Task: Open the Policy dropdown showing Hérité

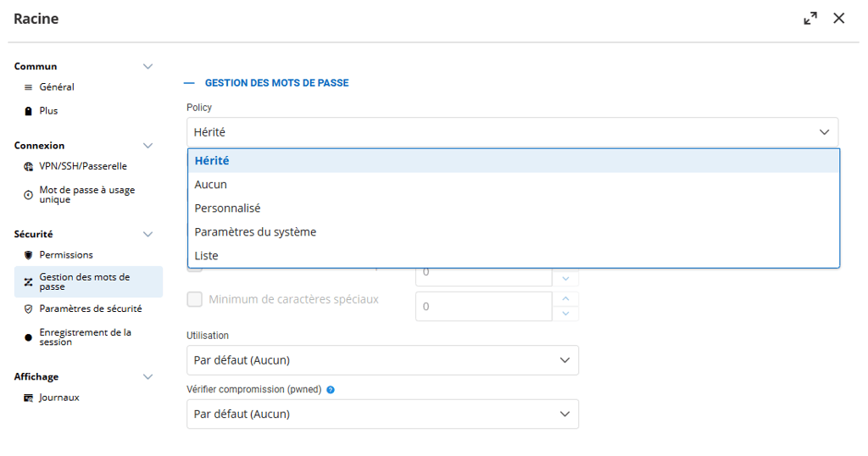Action: pos(512,132)
